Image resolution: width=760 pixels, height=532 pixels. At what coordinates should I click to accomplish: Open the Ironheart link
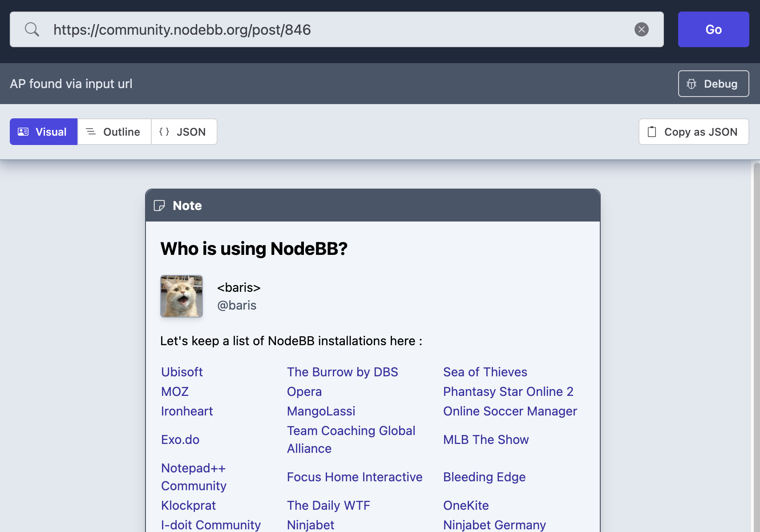point(187,411)
